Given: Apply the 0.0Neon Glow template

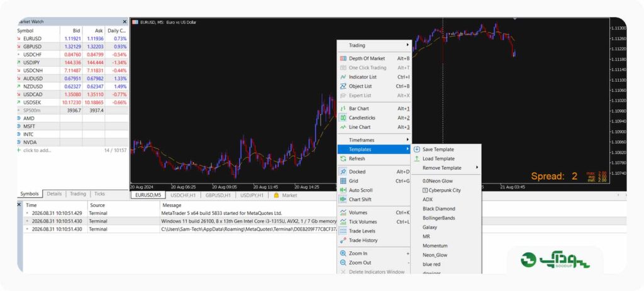Looking at the screenshot, I should pos(446,181).
